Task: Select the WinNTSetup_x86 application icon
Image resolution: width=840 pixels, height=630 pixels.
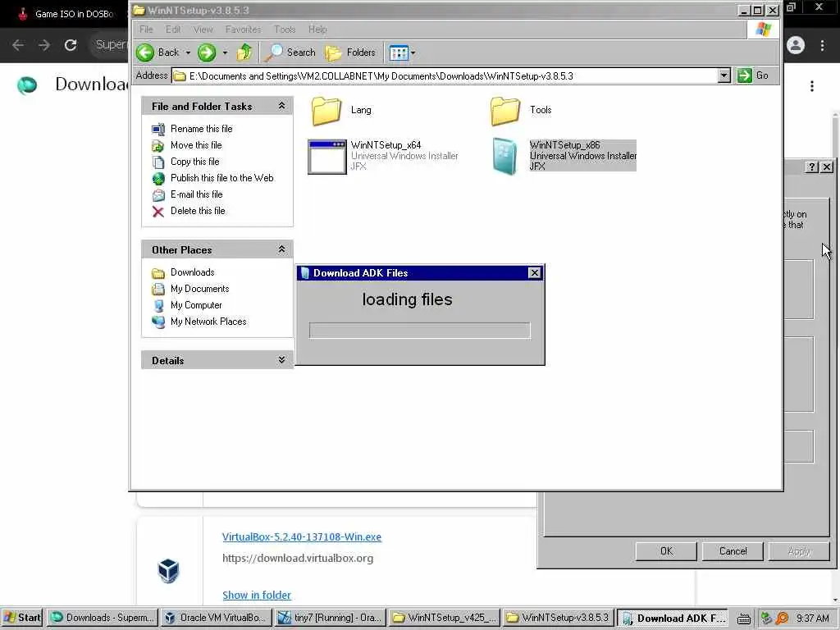Action: 505,157
